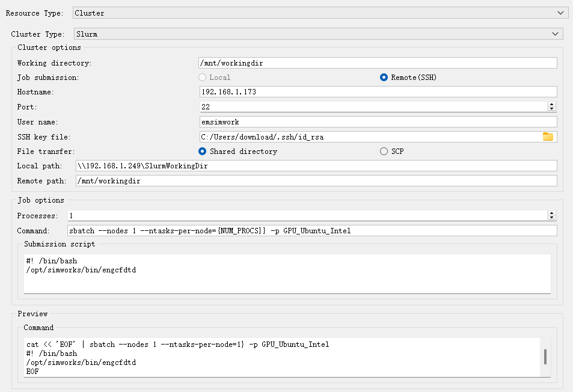This screenshot has height=392, width=573.
Task: Select Remote(SSH) job submission
Action: click(x=384, y=78)
